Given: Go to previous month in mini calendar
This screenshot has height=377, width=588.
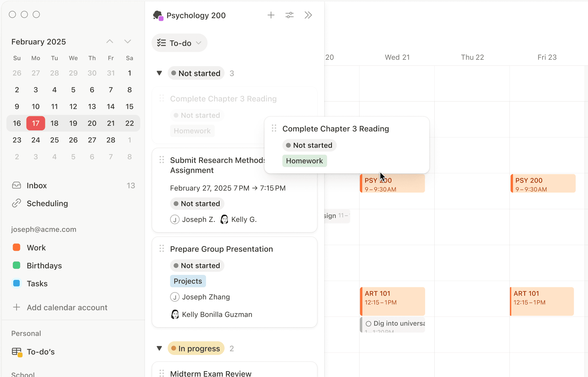Looking at the screenshot, I should 110,41.
